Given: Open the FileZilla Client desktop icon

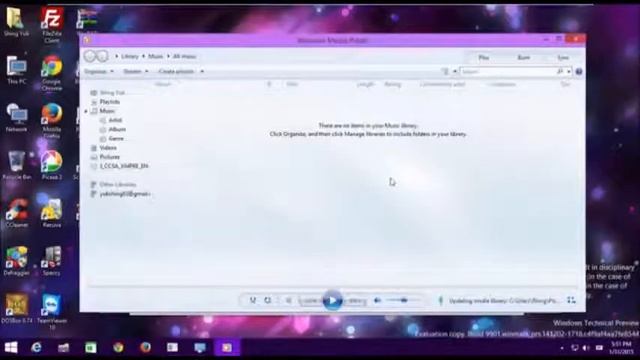Looking at the screenshot, I should (52, 24).
